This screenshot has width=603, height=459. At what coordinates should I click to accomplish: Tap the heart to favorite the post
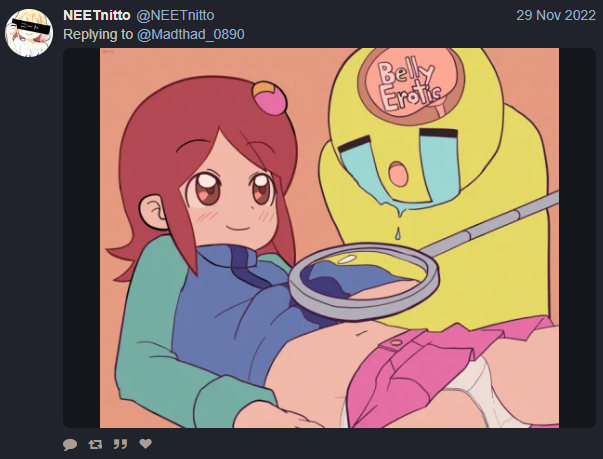145,444
